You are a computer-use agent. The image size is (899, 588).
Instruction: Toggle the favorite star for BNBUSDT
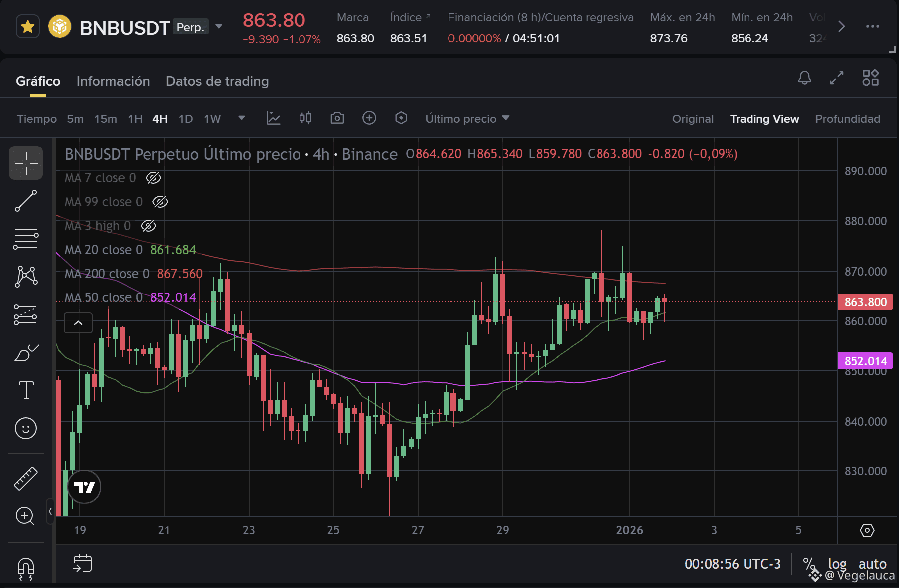(28, 26)
